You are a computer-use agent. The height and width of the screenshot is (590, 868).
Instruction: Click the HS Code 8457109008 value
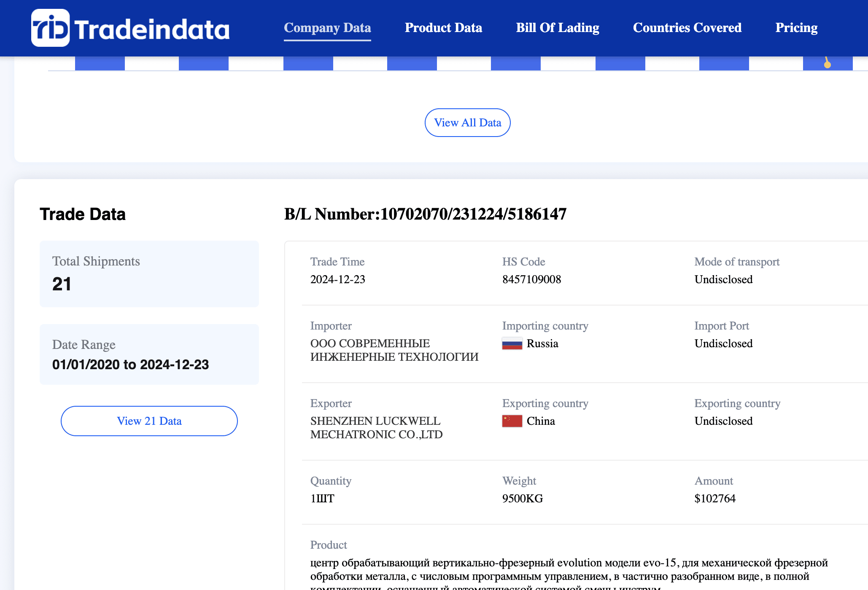531,279
